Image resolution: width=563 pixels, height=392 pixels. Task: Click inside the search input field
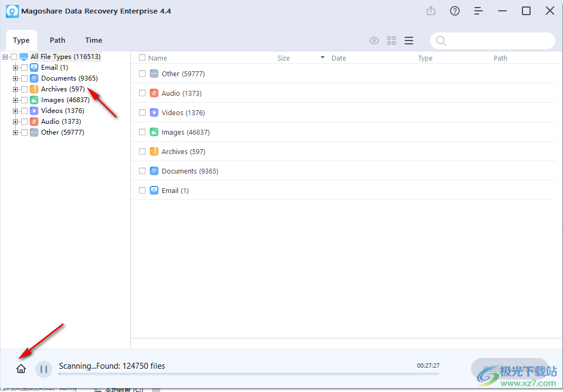tap(493, 41)
